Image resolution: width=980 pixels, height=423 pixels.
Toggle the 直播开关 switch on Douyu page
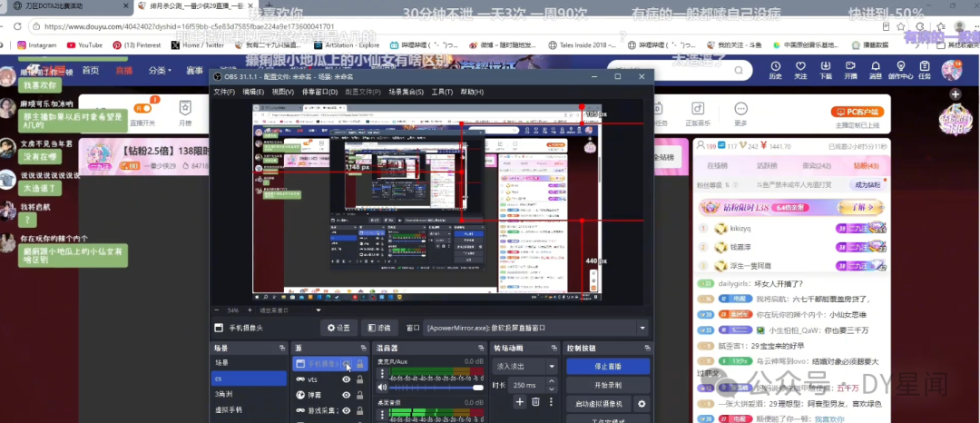click(x=143, y=108)
